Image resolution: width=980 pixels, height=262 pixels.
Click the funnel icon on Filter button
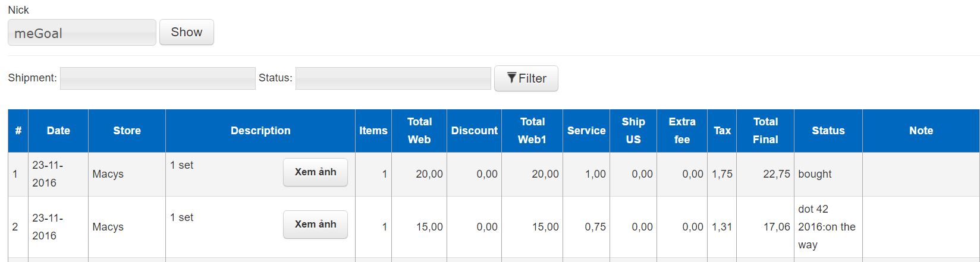511,78
